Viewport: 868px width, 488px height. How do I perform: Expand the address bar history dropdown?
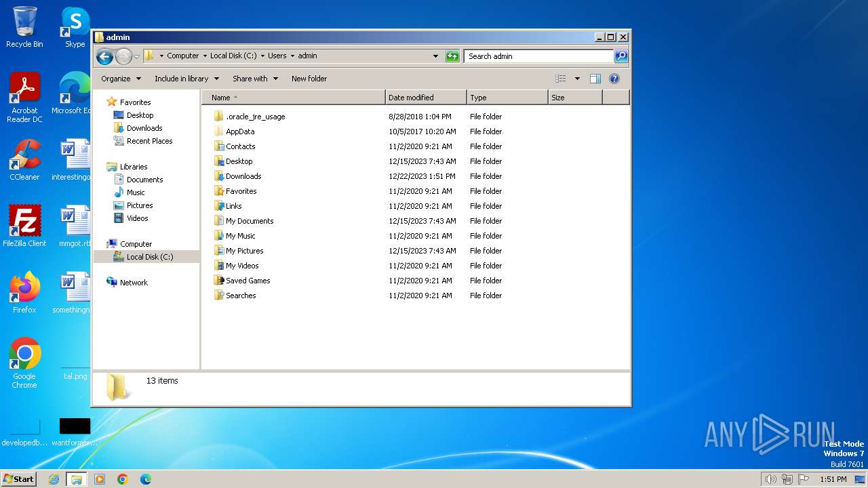point(435,56)
